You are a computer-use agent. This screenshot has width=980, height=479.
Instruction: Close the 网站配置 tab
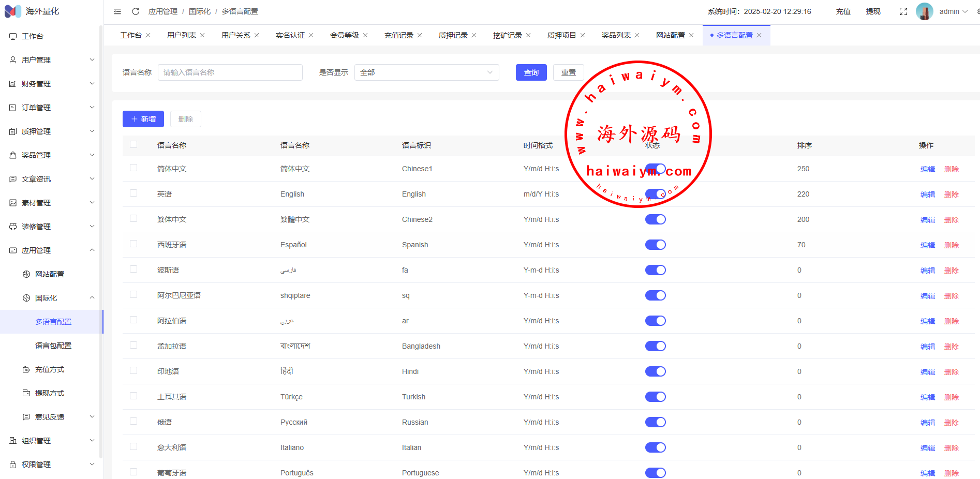(691, 35)
